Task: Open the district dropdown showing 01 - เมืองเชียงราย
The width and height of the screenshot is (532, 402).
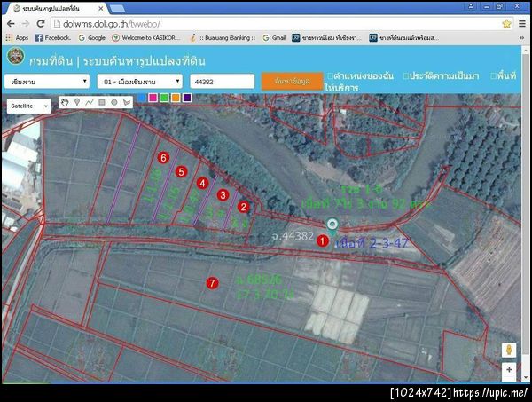Action: [140, 82]
